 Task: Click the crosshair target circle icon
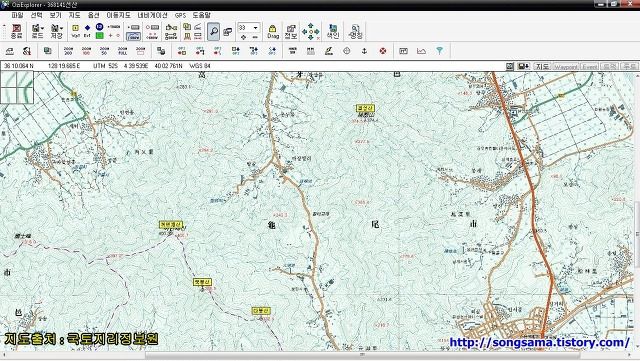(347, 51)
